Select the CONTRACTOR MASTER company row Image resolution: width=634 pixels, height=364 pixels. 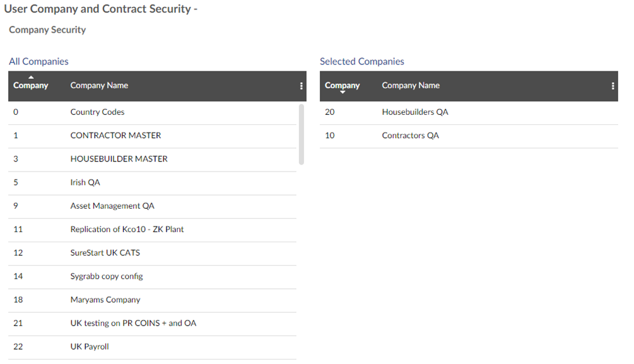coord(153,136)
